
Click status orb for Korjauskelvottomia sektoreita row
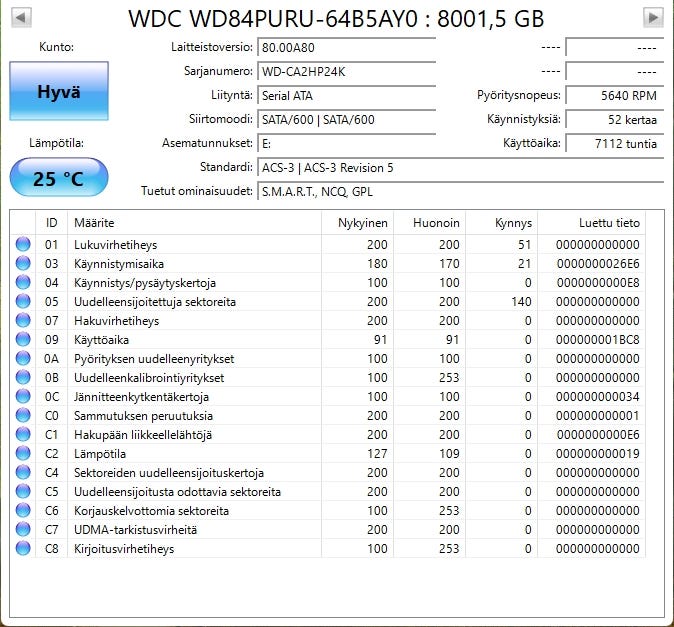23,510
